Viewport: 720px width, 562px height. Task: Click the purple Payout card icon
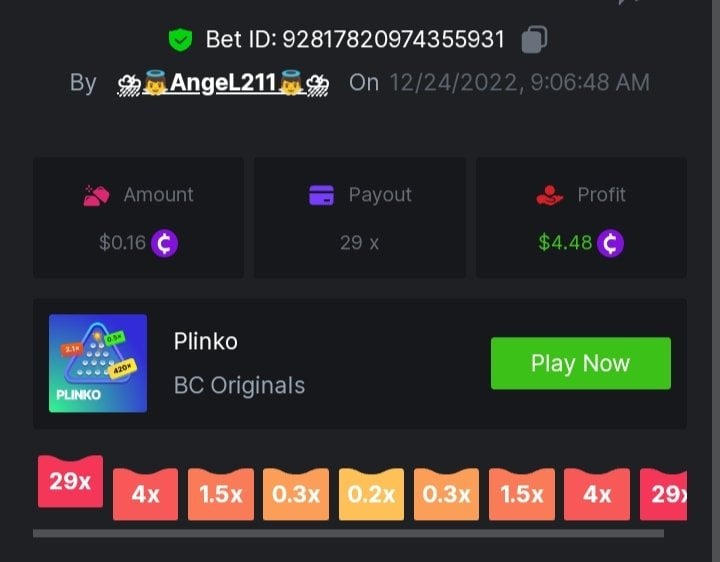click(321, 195)
